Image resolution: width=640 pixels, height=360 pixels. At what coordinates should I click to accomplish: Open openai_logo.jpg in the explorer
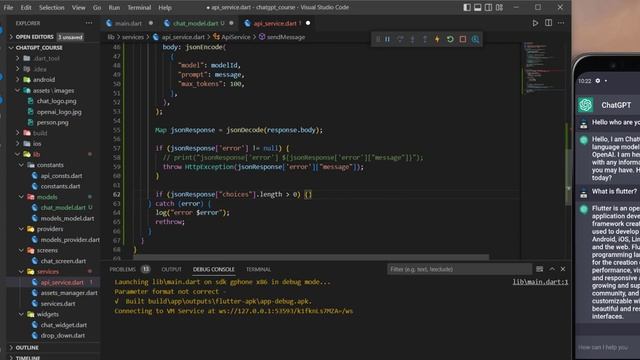[59, 112]
